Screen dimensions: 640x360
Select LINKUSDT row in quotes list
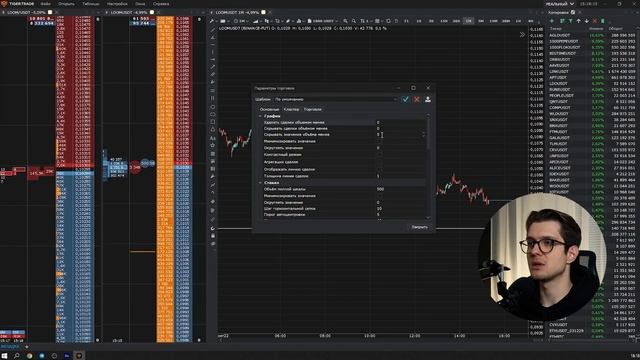[x=592, y=71]
